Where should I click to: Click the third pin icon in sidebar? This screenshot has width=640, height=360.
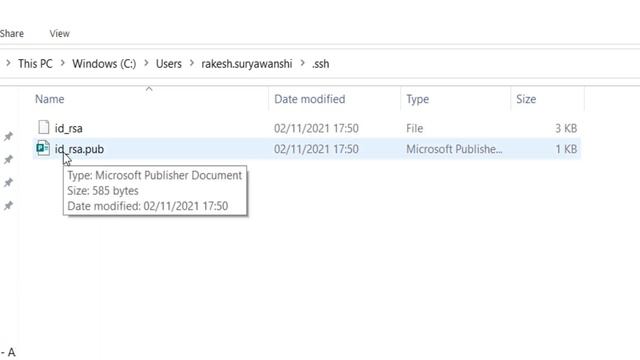pyautogui.click(x=8, y=182)
